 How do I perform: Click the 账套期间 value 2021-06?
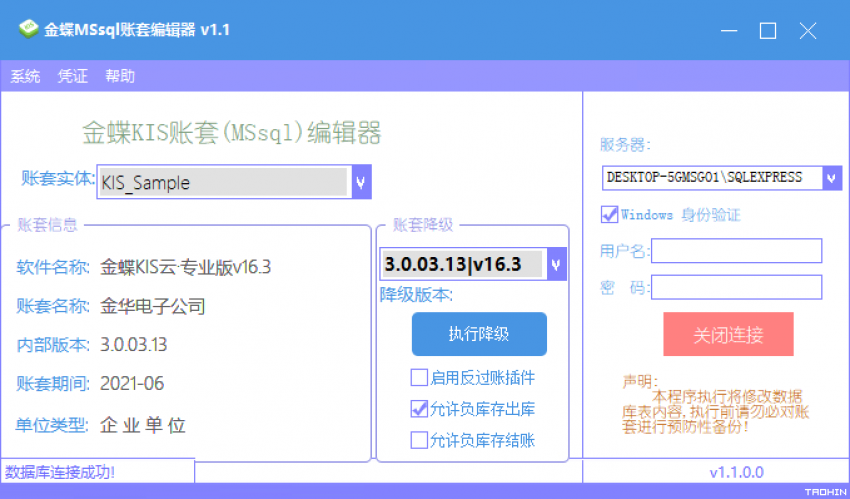(132, 384)
